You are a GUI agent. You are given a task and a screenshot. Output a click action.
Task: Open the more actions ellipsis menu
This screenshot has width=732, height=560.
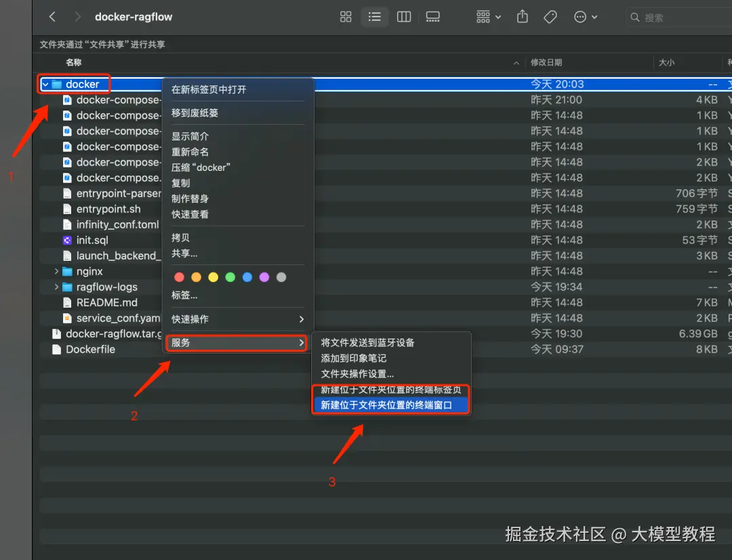tap(579, 17)
